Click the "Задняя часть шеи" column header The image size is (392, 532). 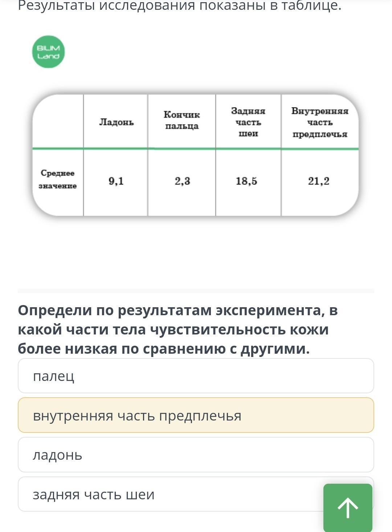248,122
